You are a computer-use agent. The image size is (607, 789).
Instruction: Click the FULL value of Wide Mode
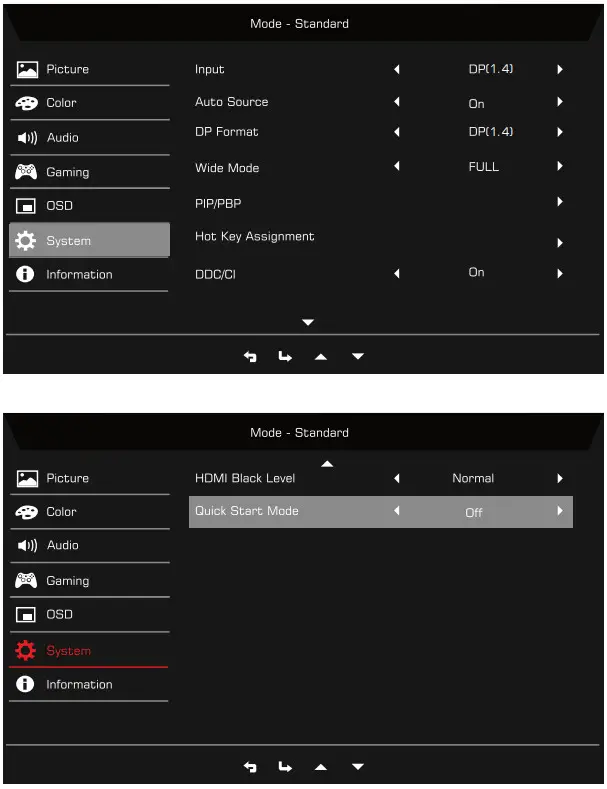pos(484,167)
